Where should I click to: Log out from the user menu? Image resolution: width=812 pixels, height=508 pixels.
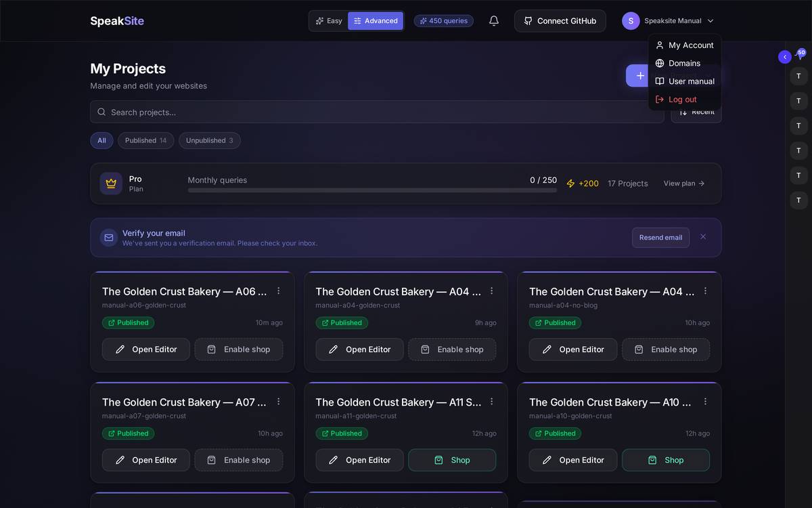[x=685, y=100]
